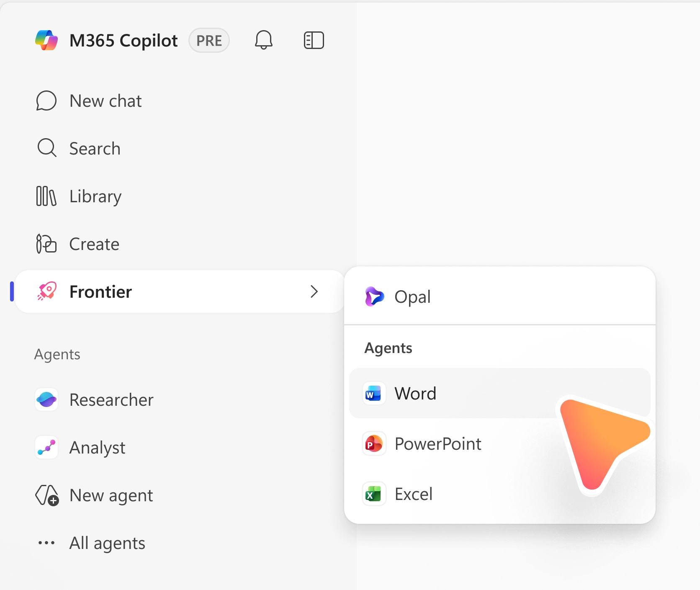Click the Create pen icon
The width and height of the screenshot is (700, 590).
pos(46,244)
